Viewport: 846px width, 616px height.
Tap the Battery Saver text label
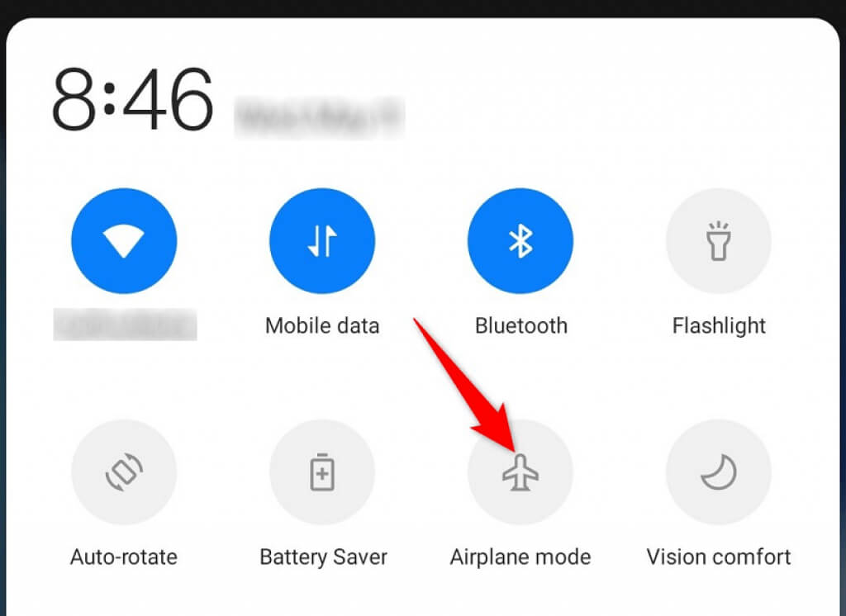tap(323, 557)
